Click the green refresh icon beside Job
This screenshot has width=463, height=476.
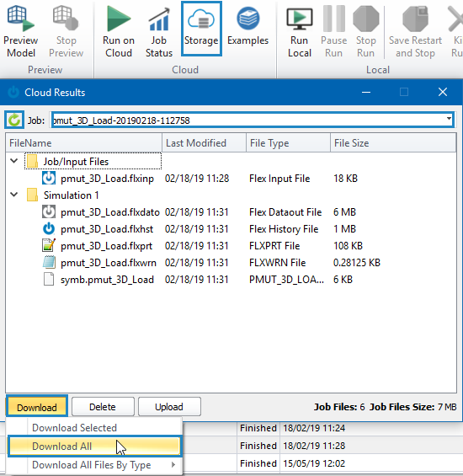click(14, 120)
